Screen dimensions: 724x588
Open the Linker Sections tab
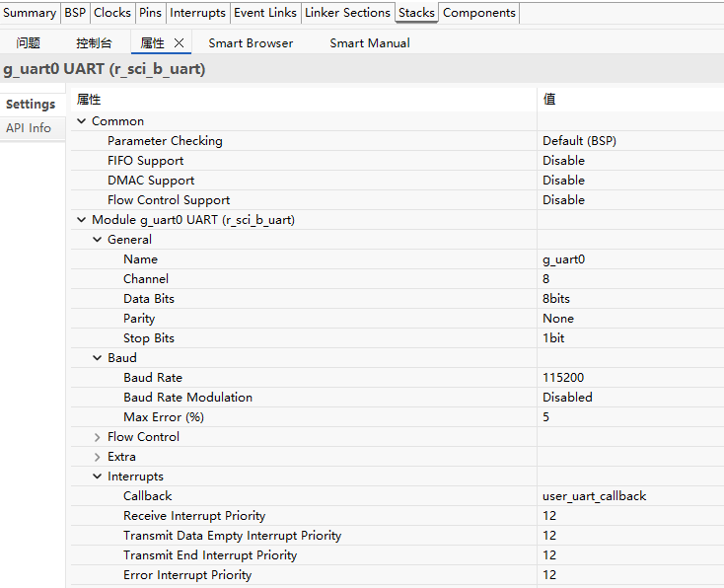click(x=347, y=13)
